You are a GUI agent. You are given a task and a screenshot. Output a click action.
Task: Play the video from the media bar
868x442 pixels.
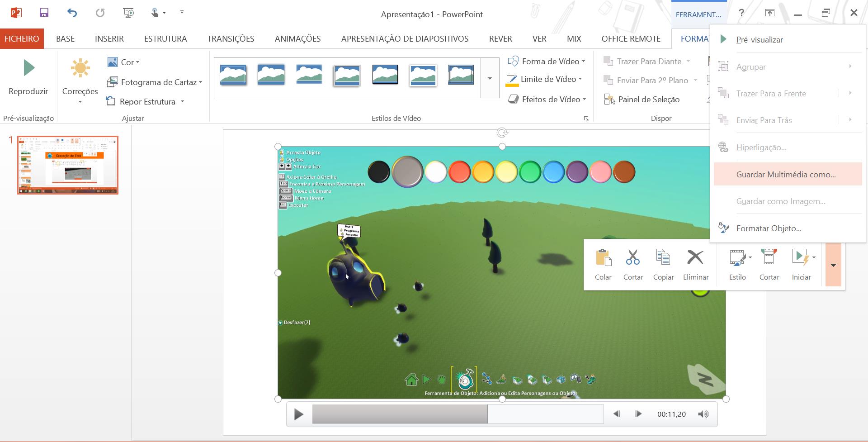(x=298, y=414)
